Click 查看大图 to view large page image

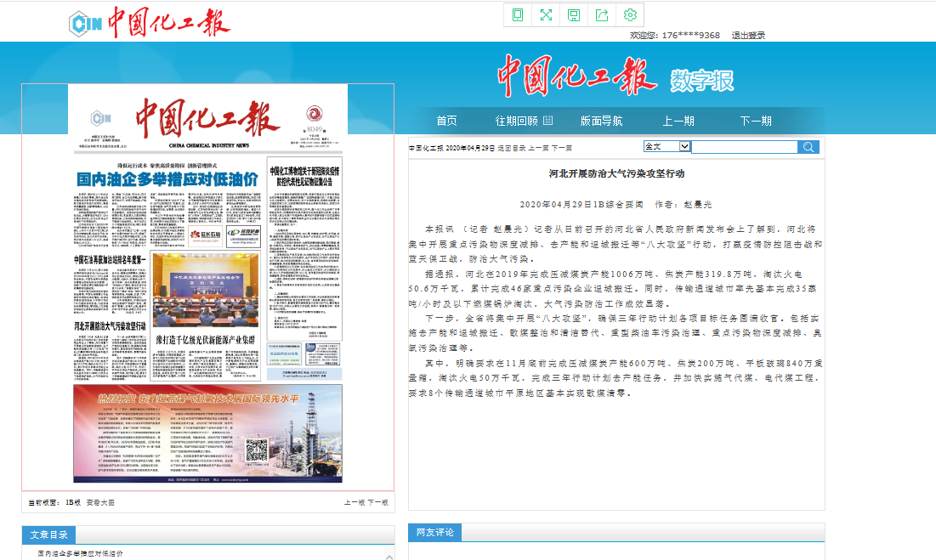pyautogui.click(x=100, y=503)
